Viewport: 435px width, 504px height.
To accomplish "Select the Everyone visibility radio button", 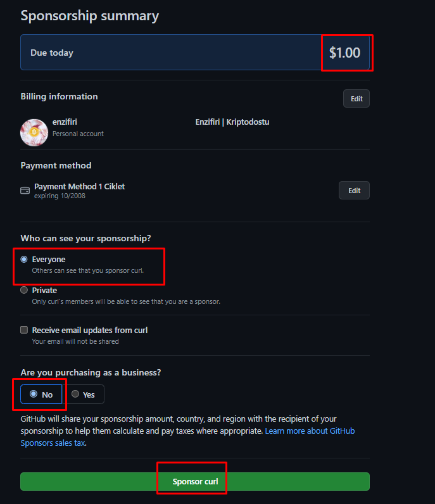I will 25,260.
